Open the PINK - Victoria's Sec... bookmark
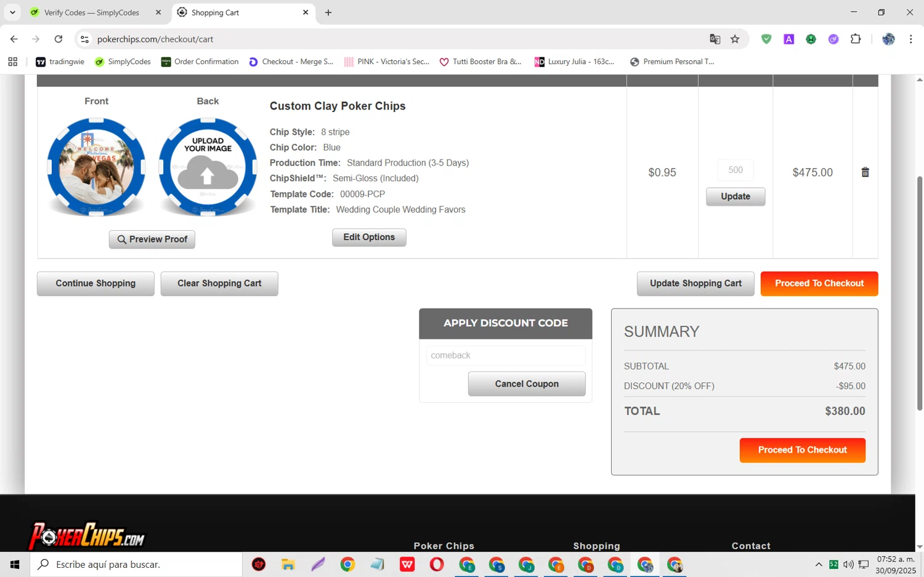Viewport: 924px width, 577px height. 387,62
